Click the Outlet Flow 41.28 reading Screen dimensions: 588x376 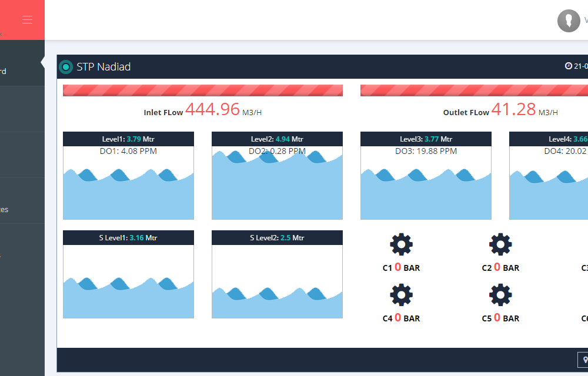point(513,109)
